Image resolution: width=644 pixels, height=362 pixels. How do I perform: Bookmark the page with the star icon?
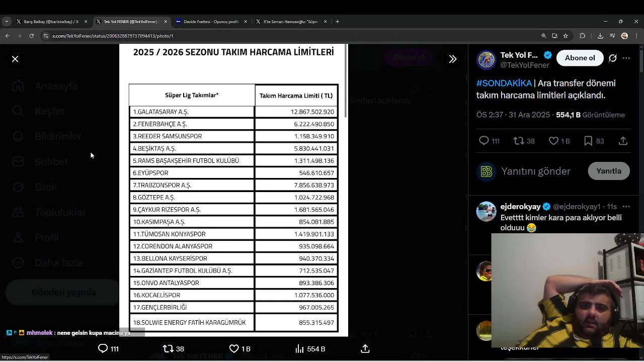click(x=566, y=36)
